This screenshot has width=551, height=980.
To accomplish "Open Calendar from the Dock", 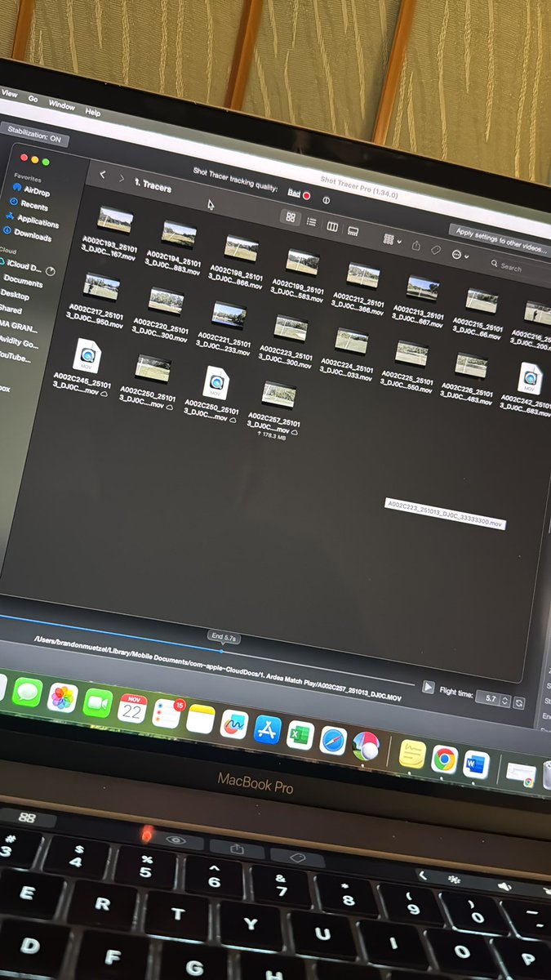I will pyautogui.click(x=132, y=708).
